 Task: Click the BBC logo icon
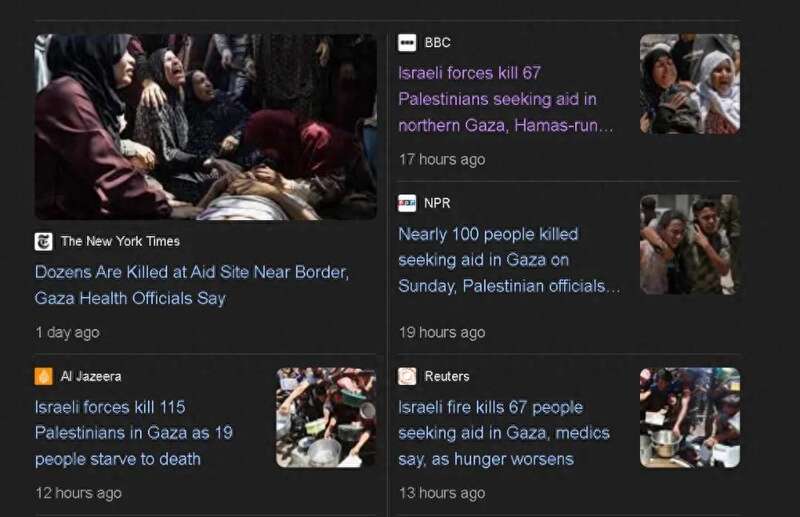407,43
